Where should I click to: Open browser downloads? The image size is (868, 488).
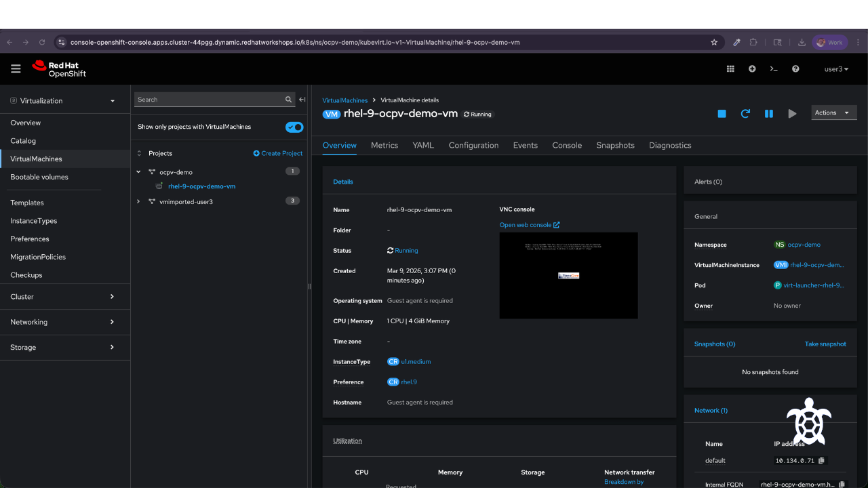point(802,42)
